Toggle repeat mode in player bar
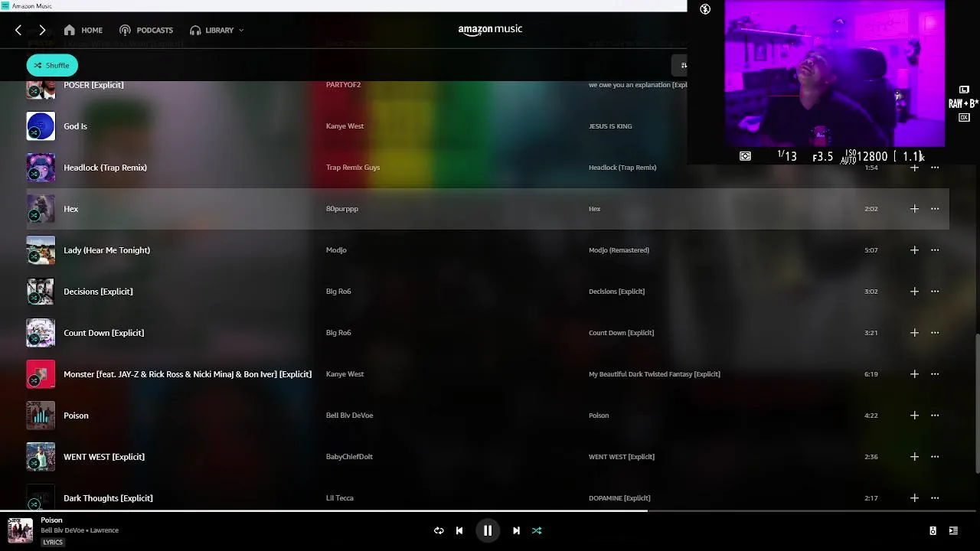Screen dimensions: 980x551 pyautogui.click(x=439, y=530)
